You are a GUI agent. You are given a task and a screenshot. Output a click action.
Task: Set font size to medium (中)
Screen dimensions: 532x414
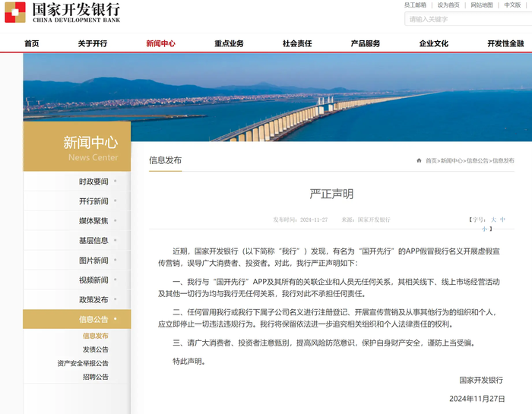[x=502, y=220]
